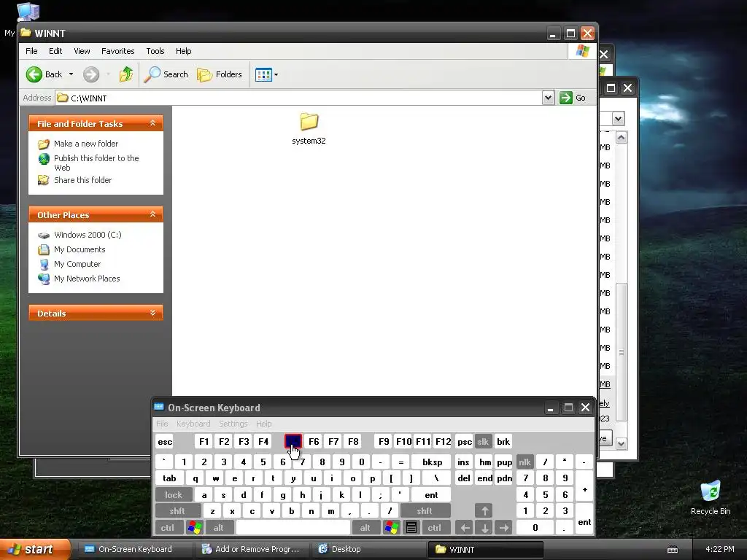Click the application menu key
Screen dimensions: 747x560
click(x=411, y=528)
